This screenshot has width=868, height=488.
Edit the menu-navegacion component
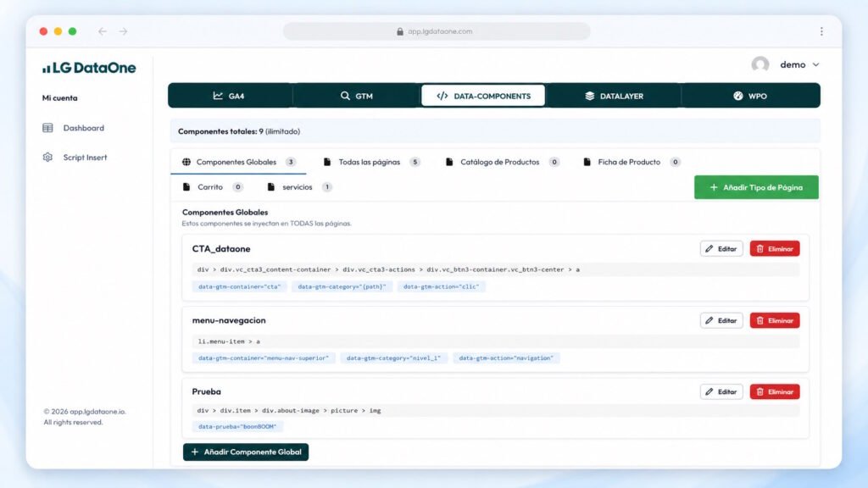pos(721,320)
